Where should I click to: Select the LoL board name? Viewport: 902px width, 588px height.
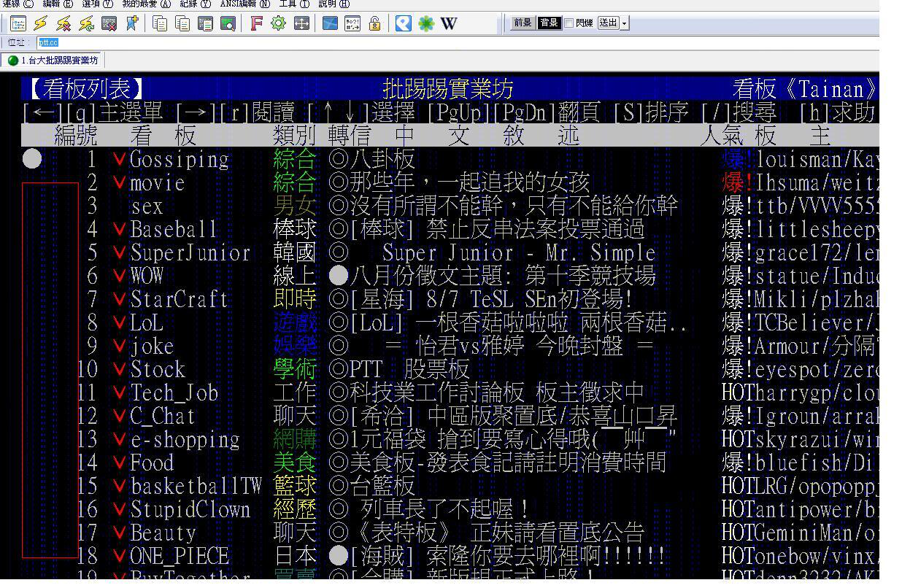click(147, 323)
